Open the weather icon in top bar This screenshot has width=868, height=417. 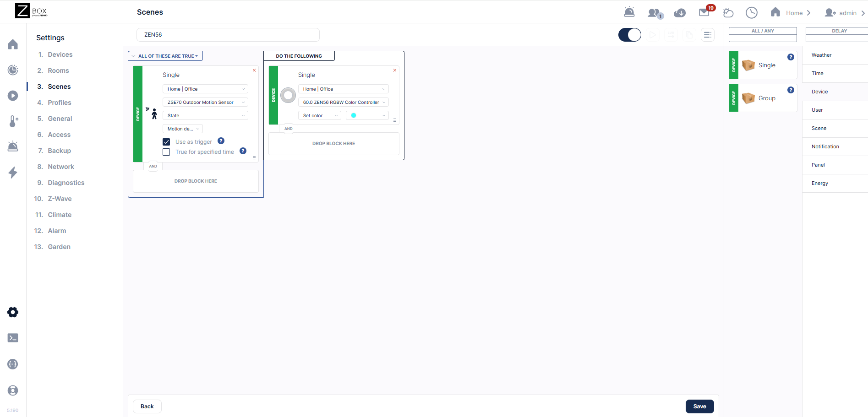[728, 13]
